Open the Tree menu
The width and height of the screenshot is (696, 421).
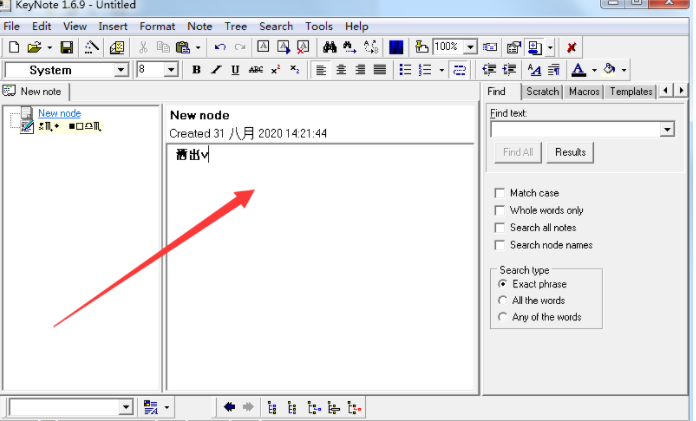pos(236,26)
